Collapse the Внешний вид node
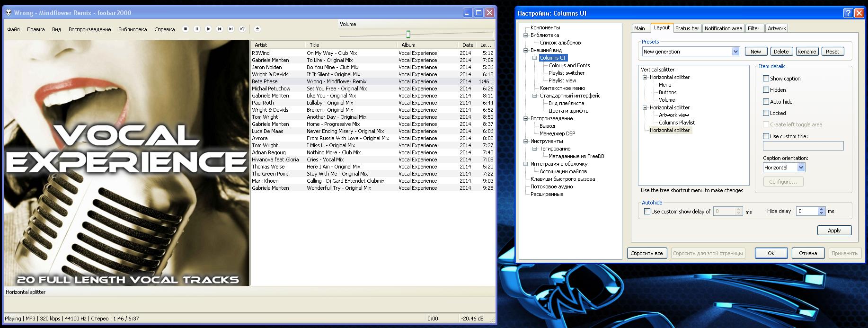Image resolution: width=868 pixels, height=328 pixels. click(x=525, y=50)
